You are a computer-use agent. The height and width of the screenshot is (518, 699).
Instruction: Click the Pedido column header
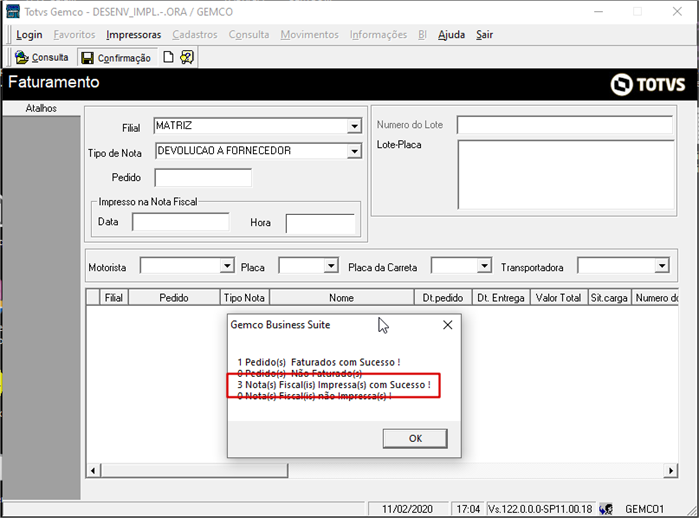point(174,298)
